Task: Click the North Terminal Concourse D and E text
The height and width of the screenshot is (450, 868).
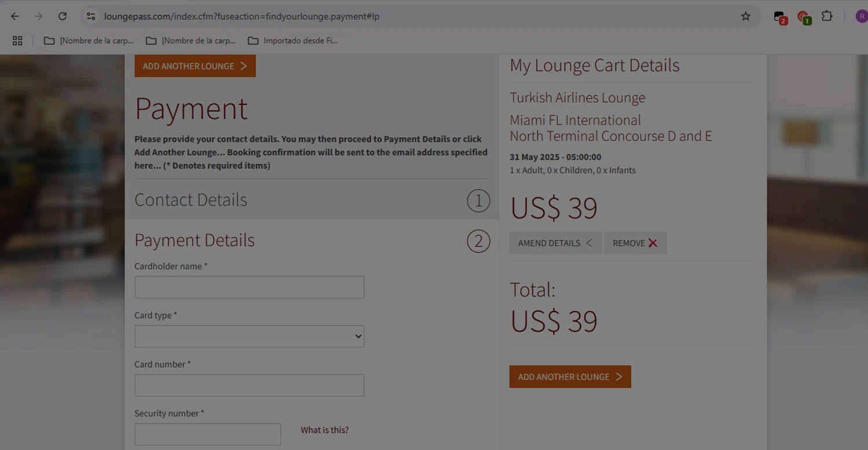Action: 610,136
